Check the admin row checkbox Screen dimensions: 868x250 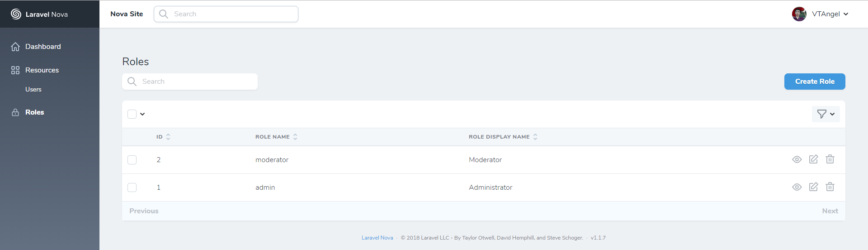coord(132,187)
